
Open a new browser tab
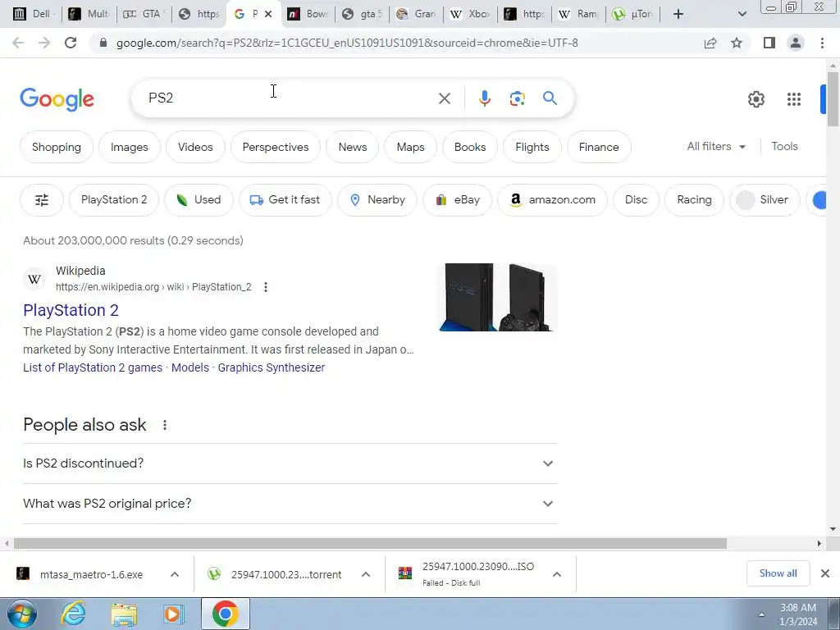[x=678, y=14]
